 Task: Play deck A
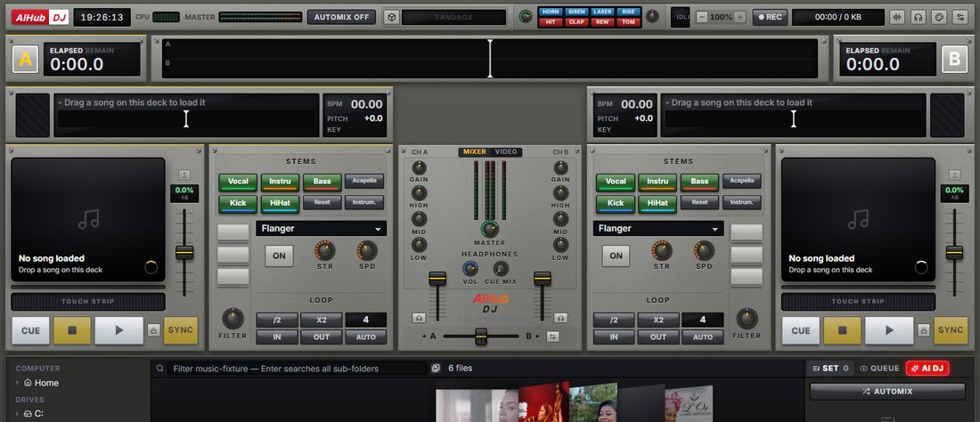119,330
